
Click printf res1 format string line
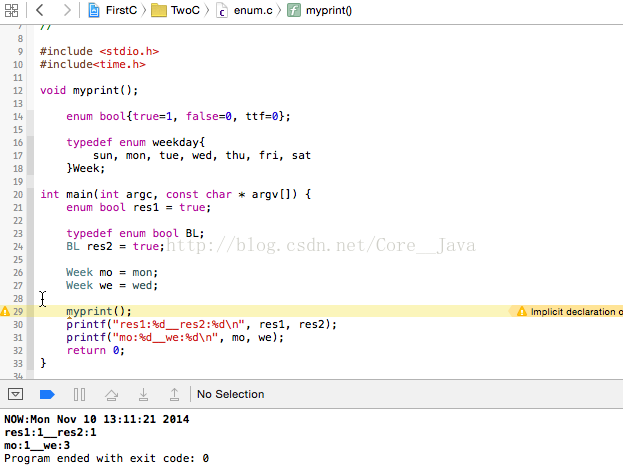(201, 324)
